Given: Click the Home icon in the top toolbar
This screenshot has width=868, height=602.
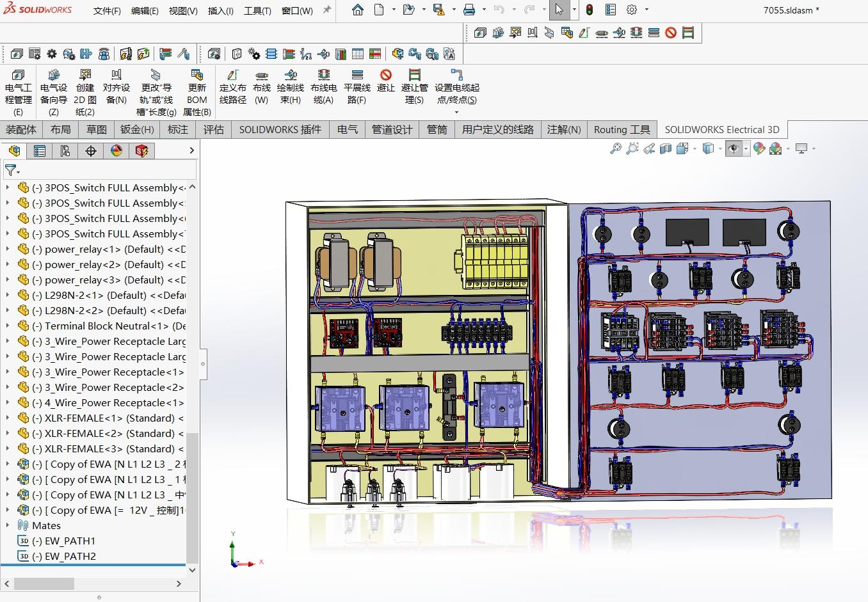Looking at the screenshot, I should point(358,10).
